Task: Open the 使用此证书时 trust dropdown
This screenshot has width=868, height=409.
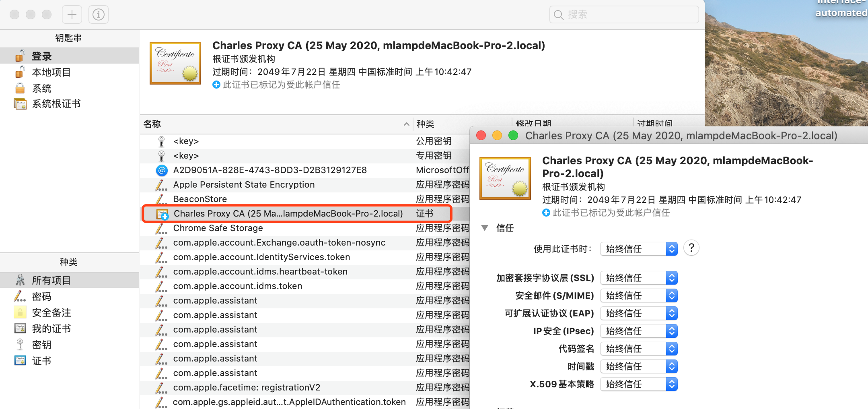Action: click(638, 248)
